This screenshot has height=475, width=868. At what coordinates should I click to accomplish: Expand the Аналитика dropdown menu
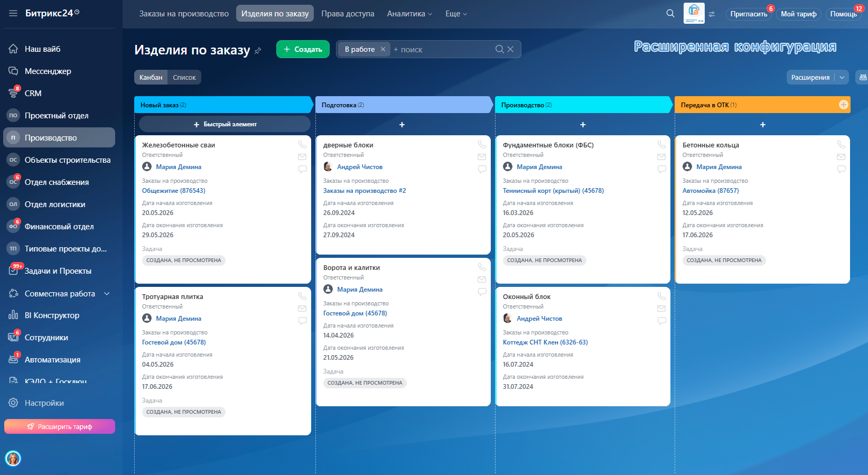[409, 14]
